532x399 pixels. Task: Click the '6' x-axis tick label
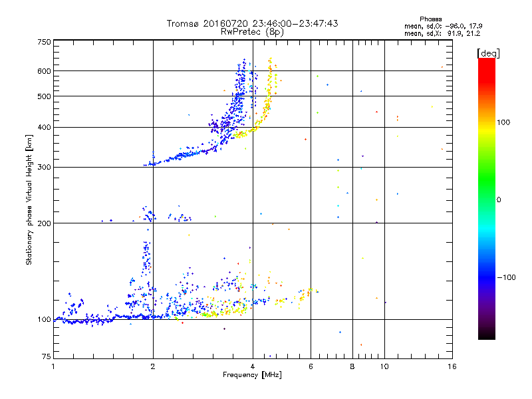pos(311,366)
